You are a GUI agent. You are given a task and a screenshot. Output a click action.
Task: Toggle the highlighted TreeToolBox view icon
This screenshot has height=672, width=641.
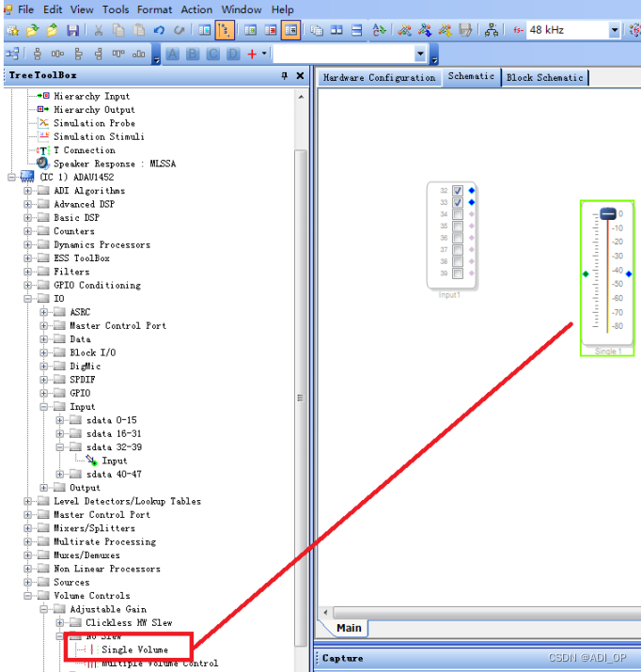point(225,30)
